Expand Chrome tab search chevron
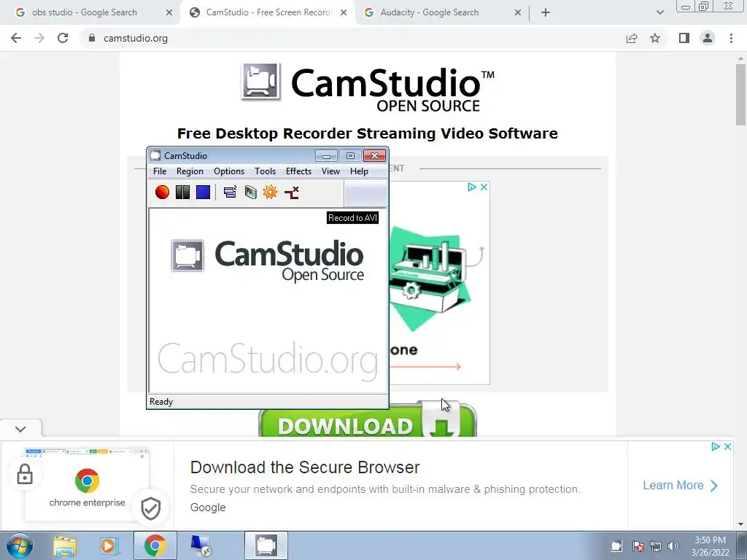The width and height of the screenshot is (747, 560). click(659, 13)
